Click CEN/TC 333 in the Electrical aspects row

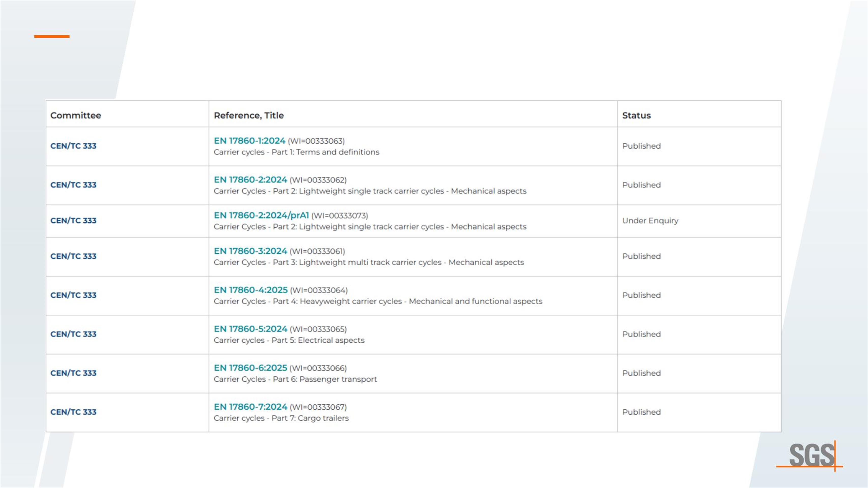coord(73,334)
